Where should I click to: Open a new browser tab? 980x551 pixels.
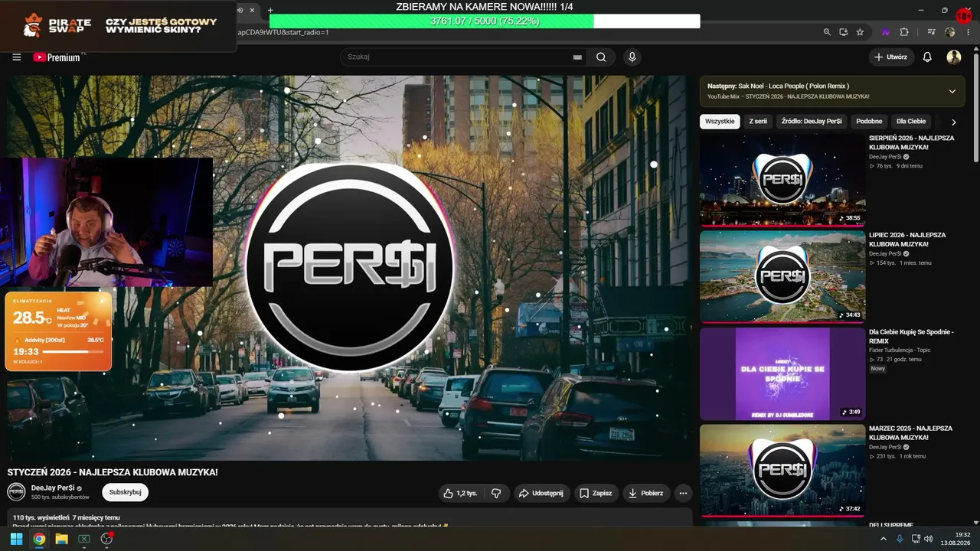click(269, 10)
